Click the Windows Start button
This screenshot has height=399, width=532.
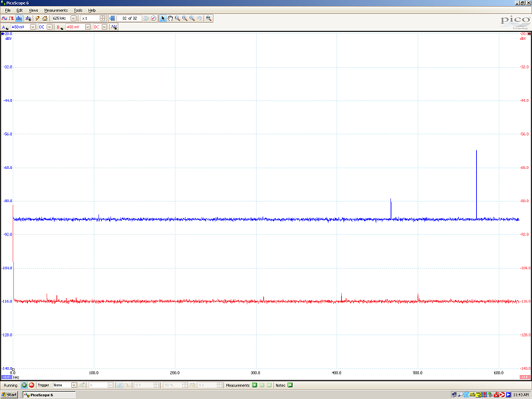[9, 394]
